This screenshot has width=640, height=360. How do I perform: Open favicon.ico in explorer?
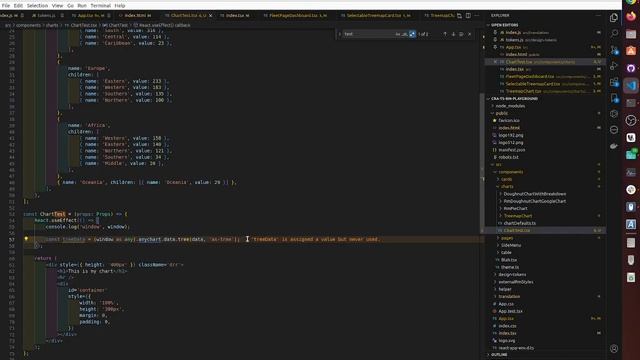coord(509,120)
